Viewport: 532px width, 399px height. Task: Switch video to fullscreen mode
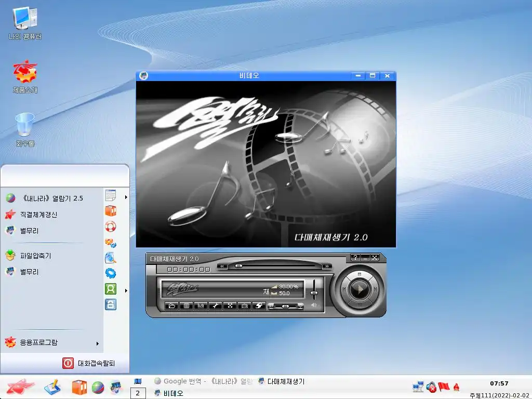[230, 305]
